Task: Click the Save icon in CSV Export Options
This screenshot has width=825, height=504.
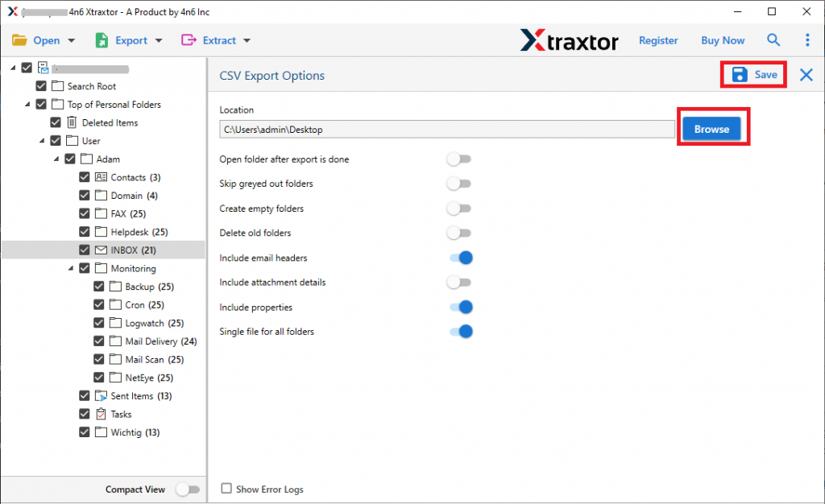Action: pos(740,74)
